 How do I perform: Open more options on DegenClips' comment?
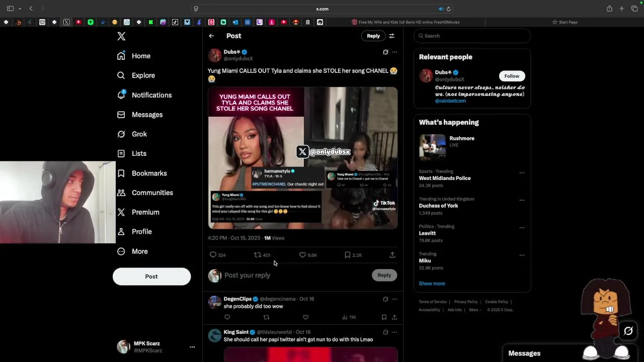[x=394, y=299]
